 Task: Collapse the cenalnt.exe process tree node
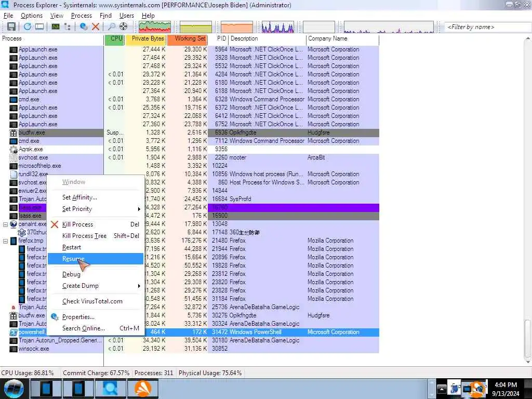[5, 224]
